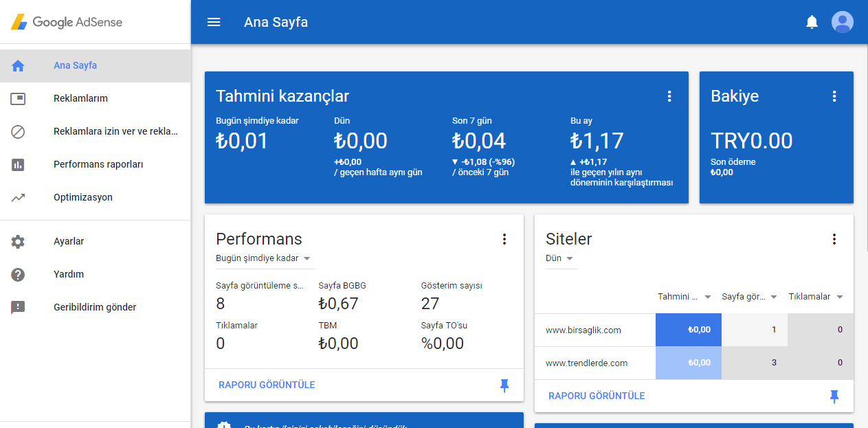
Task: Click the Ana Sayfa home icon in sidebar
Action: point(18,66)
